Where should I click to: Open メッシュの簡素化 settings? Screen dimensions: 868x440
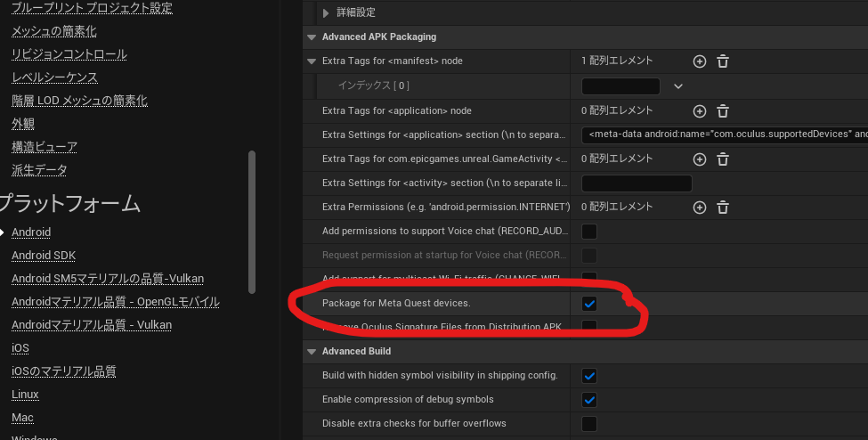[53, 31]
